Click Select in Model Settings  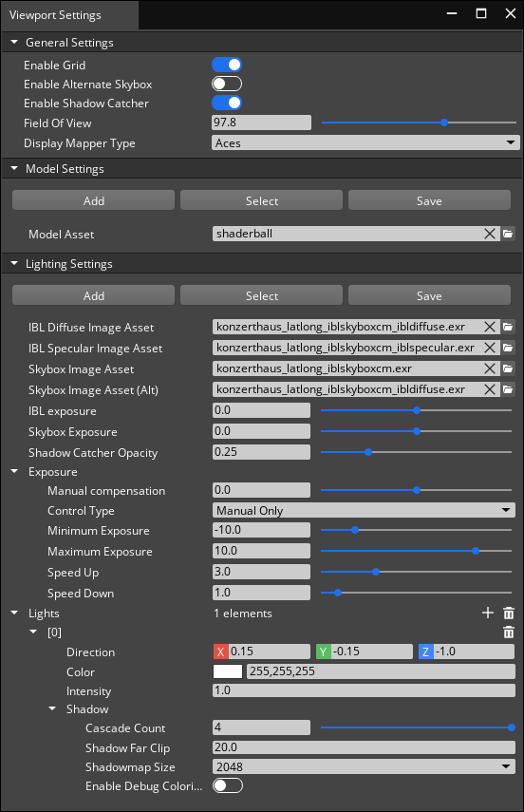pyautogui.click(x=261, y=200)
